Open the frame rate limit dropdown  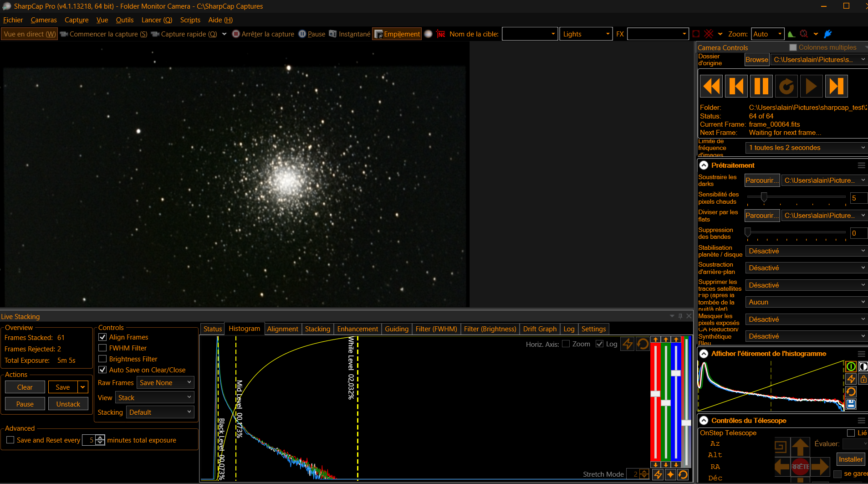[806, 148]
